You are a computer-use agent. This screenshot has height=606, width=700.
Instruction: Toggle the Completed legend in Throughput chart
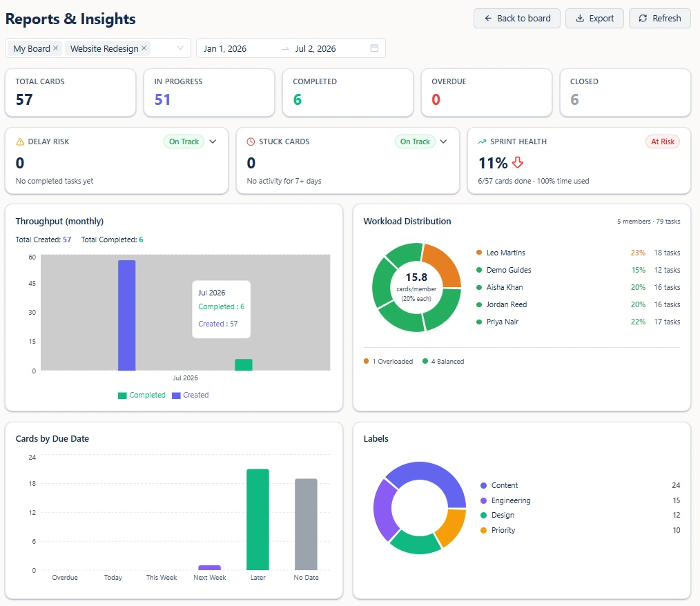tap(142, 395)
